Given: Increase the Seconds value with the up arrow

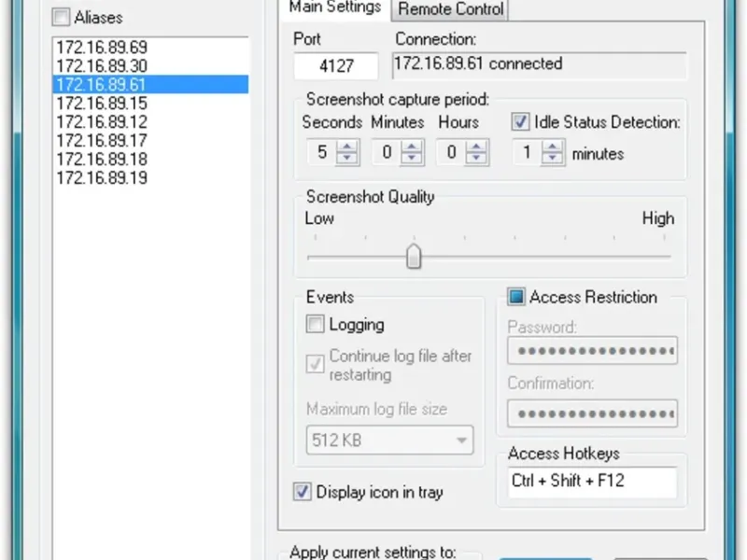Looking at the screenshot, I should click(x=347, y=147).
